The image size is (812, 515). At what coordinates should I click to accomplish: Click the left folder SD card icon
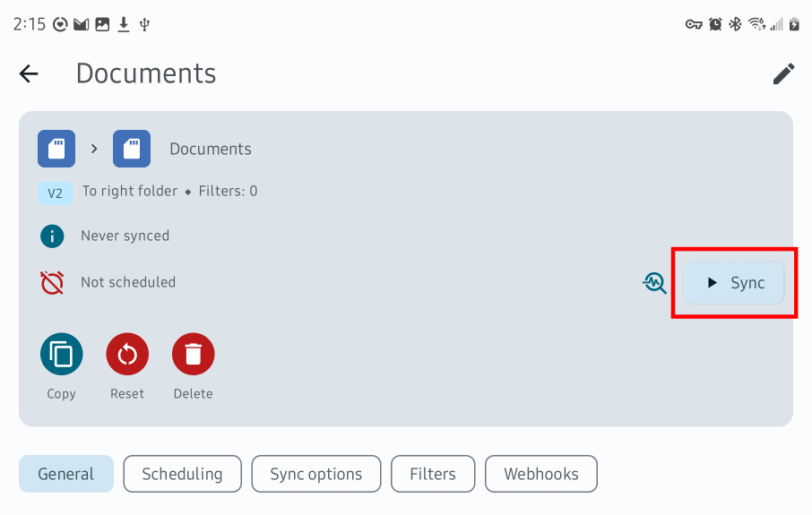[56, 149]
